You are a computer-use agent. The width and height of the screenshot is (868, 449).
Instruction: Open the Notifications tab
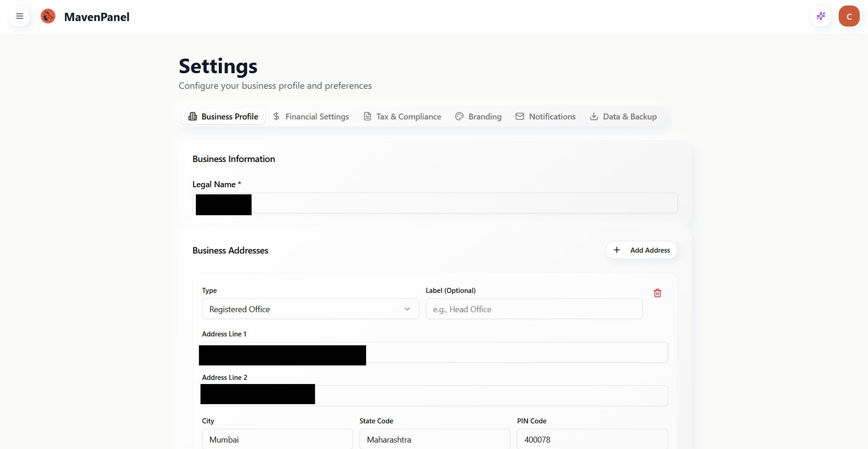(x=545, y=116)
